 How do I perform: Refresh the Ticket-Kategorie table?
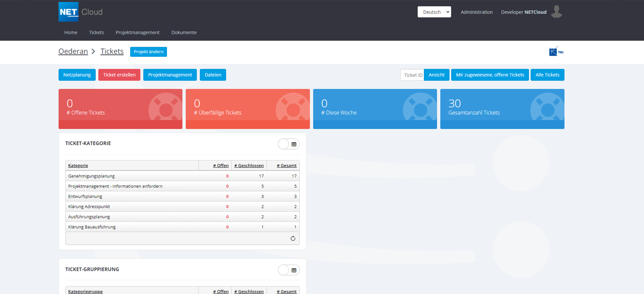pos(293,238)
